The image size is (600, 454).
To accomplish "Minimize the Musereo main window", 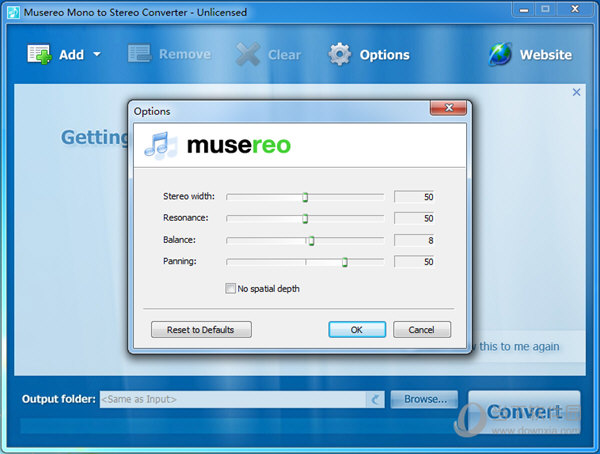I will tap(524, 10).
